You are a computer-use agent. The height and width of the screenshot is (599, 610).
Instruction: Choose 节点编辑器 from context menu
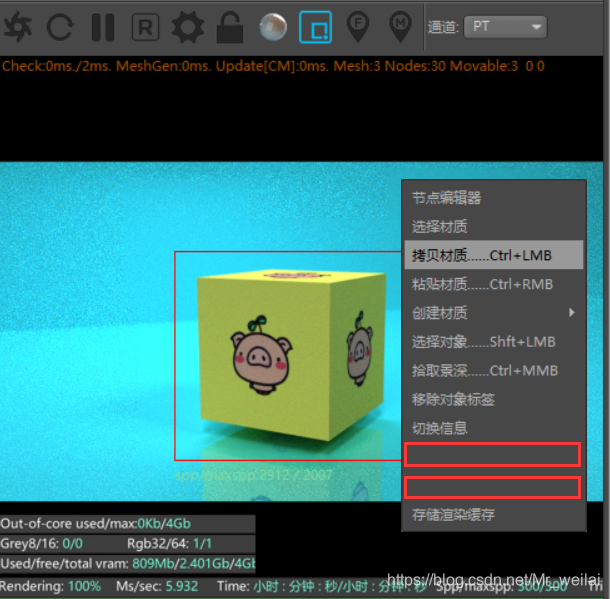(x=494, y=198)
